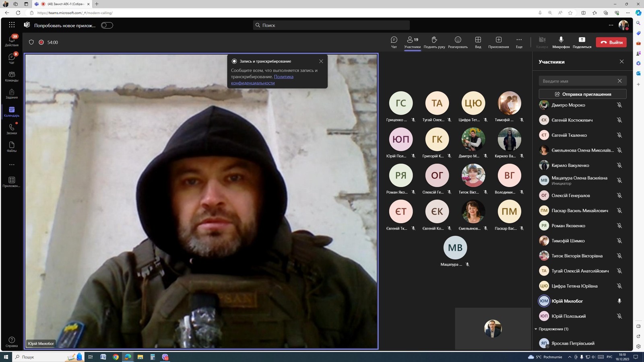Viewport: 644px width, 362px height.
Task: Toggle the try new app switch
Action: (107, 25)
